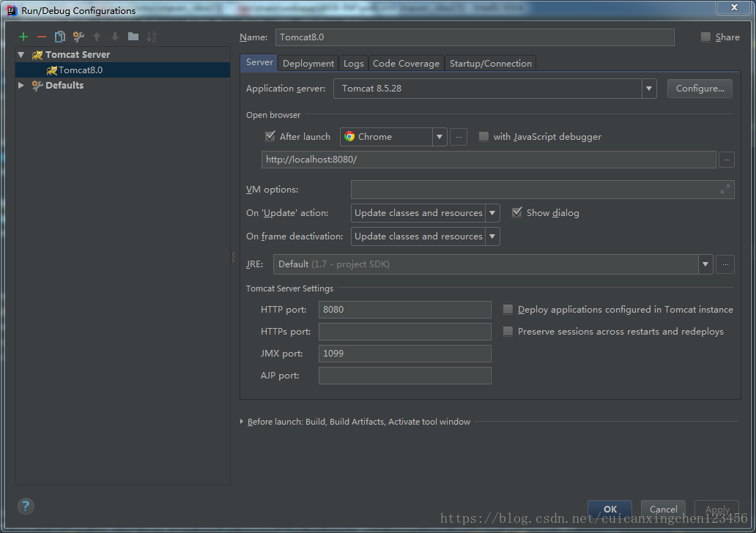The height and width of the screenshot is (533, 756).
Task: Switch to Startup/Connection tab
Action: click(490, 64)
